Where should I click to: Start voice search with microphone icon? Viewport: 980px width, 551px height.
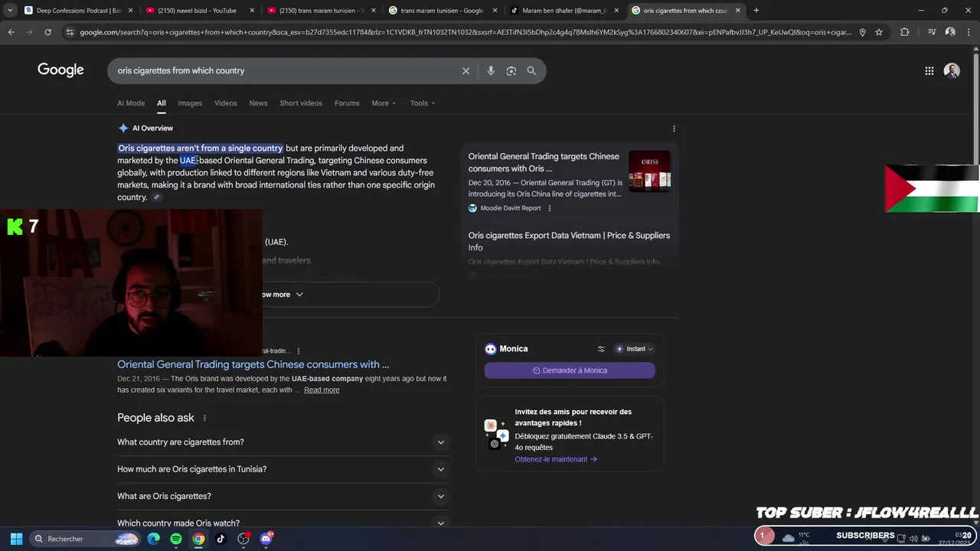coord(491,70)
